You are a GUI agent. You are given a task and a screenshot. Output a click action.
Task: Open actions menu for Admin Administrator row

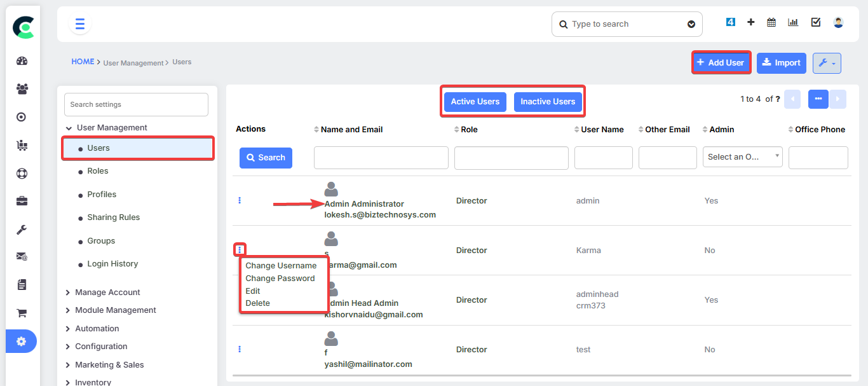click(x=240, y=200)
